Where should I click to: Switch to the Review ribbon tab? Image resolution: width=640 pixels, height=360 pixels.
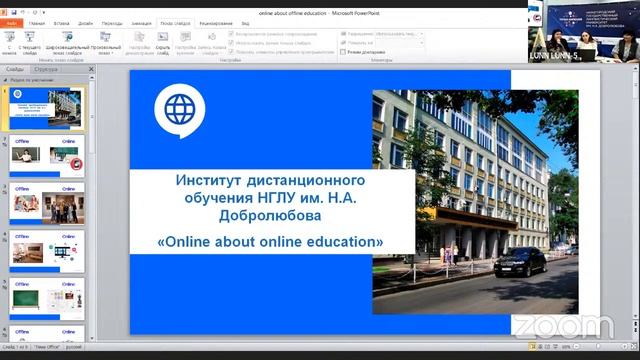(x=216, y=23)
